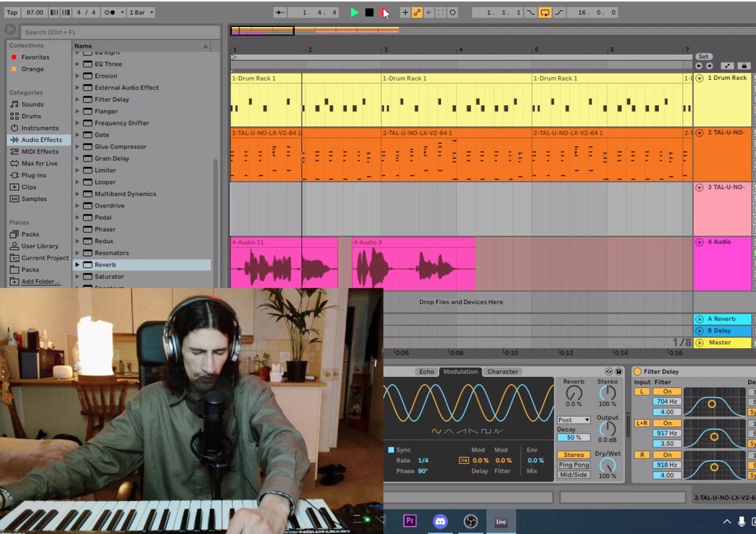Open the Drums category
Screen dimensions: 756x534
[31, 117]
